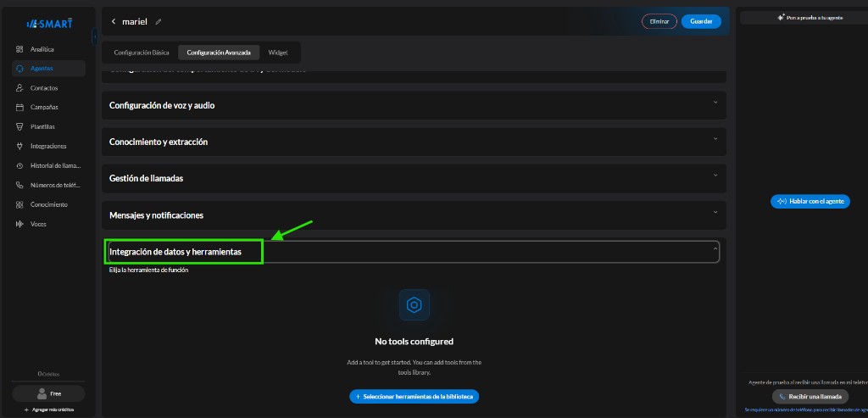Image resolution: width=868 pixels, height=418 pixels.
Task: Open Integraciones plug icon
Action: [x=20, y=146]
